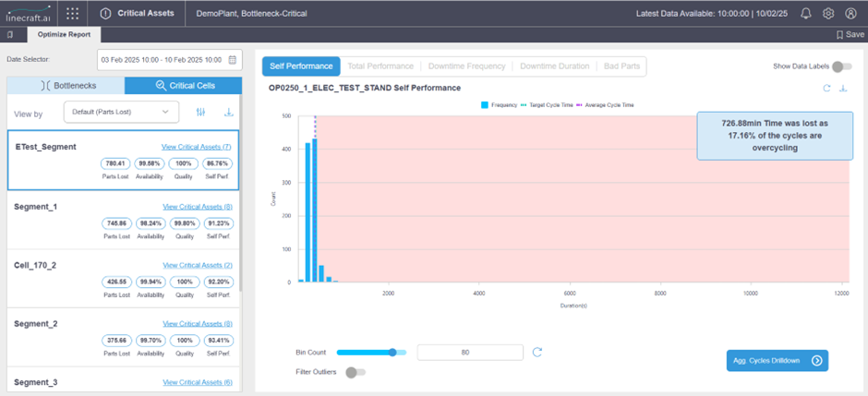Apply bin count with refresh icon

(x=536, y=353)
